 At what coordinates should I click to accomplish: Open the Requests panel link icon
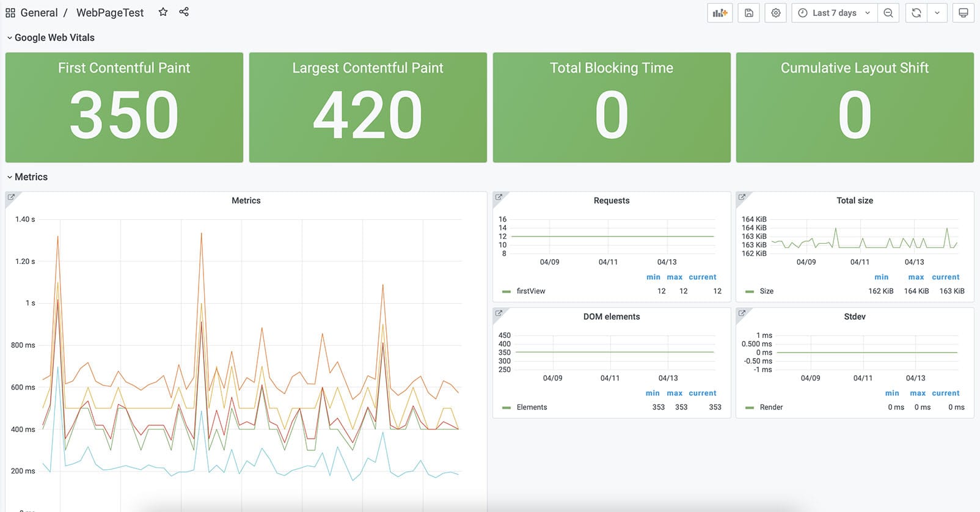[499, 197]
